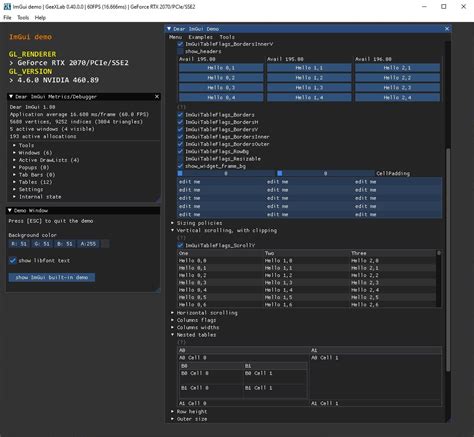Open the Menu item in ImGui Demo

coord(175,37)
